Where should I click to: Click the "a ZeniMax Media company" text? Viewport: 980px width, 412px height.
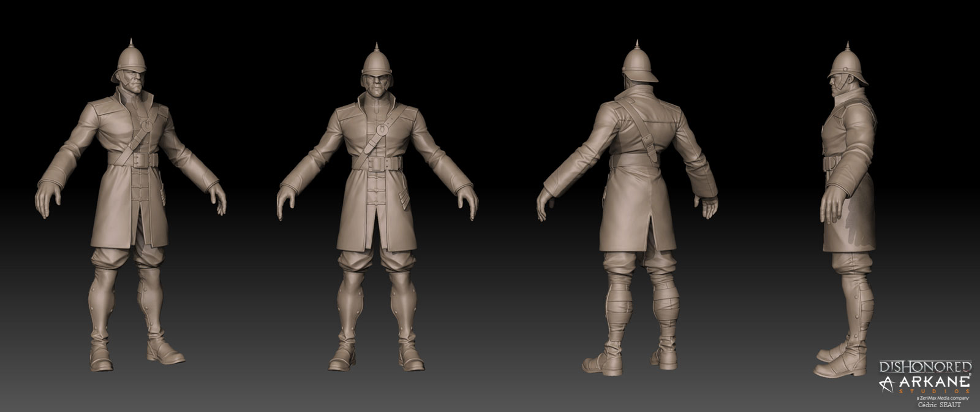click(944, 398)
